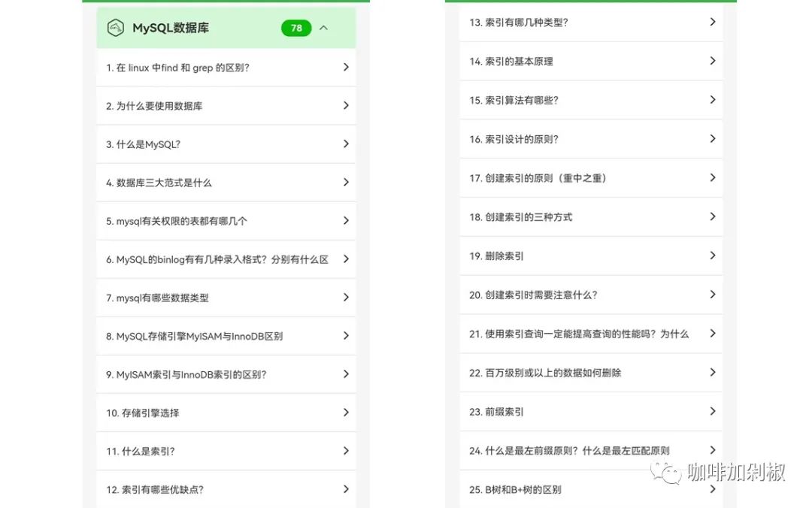Click the arrow for 5. mysql有关权限的表

346,221
